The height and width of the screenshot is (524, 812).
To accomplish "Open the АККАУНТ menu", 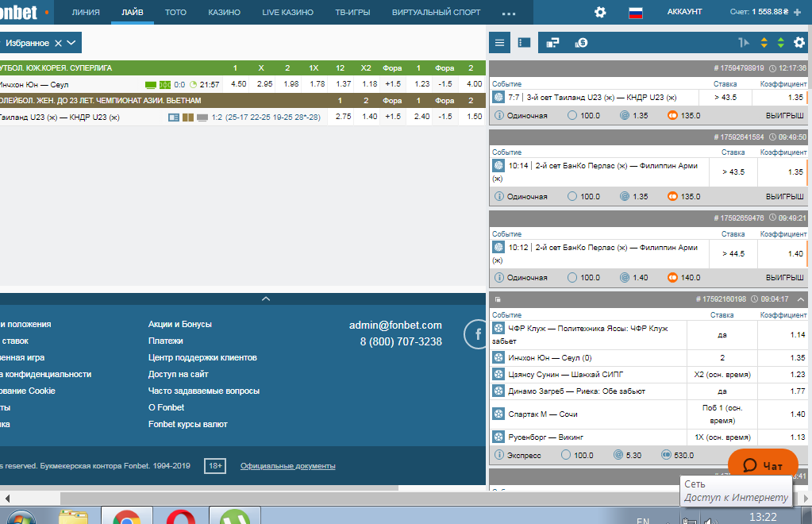I will pyautogui.click(x=684, y=11).
